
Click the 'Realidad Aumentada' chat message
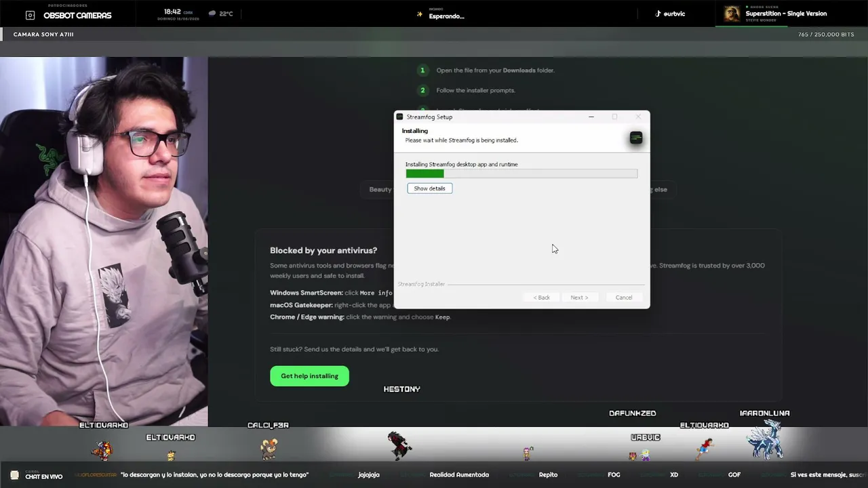(x=459, y=475)
